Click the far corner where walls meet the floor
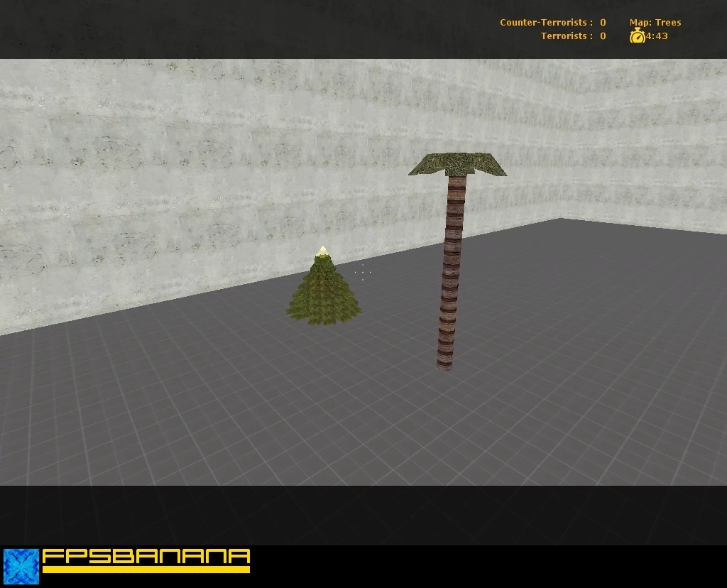727x588 pixels. [x=561, y=218]
